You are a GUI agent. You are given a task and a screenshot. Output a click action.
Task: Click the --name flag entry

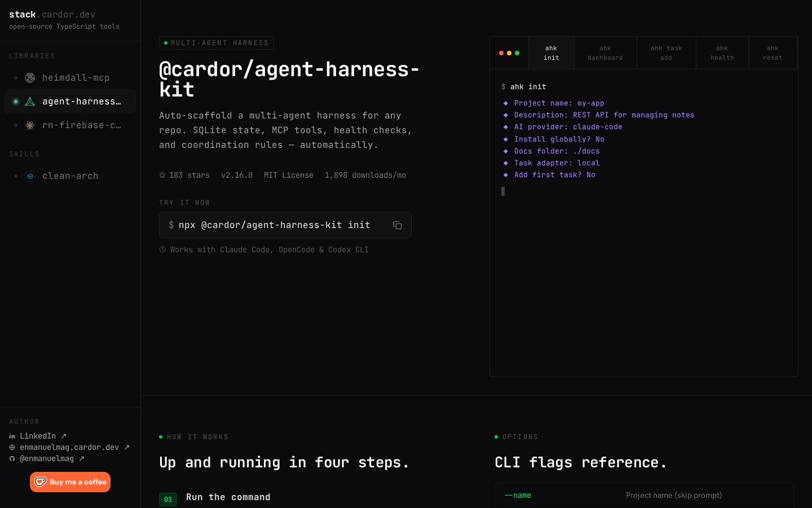point(518,495)
